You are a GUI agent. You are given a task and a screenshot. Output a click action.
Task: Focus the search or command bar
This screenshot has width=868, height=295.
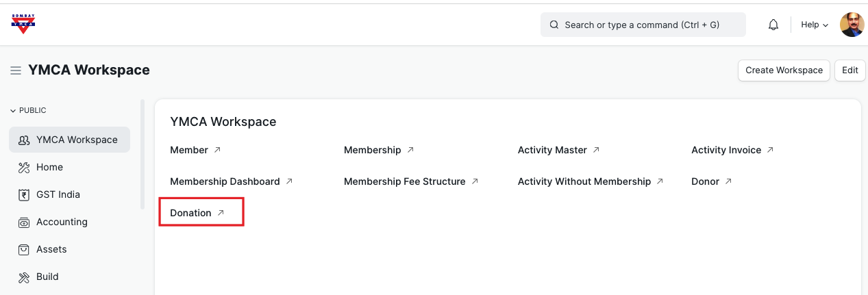click(642, 25)
